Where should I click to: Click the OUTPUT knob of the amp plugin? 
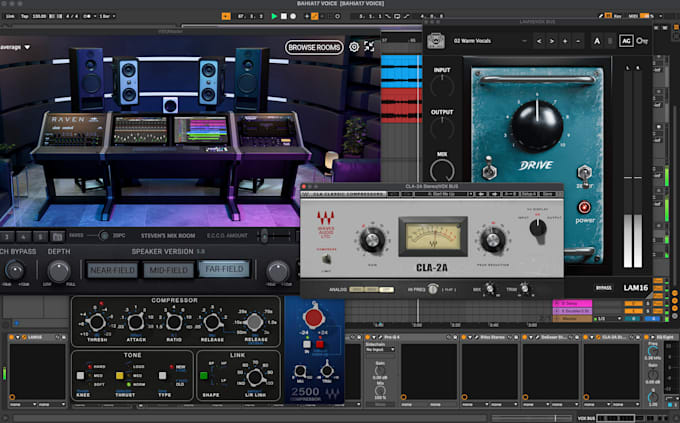[442, 128]
